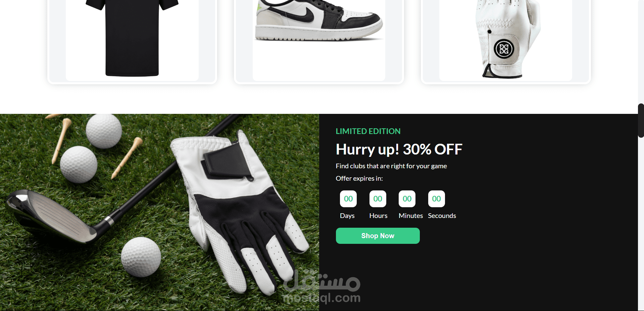Image resolution: width=644 pixels, height=311 pixels.
Task: Click the Days label under the timer
Action: [x=347, y=216]
